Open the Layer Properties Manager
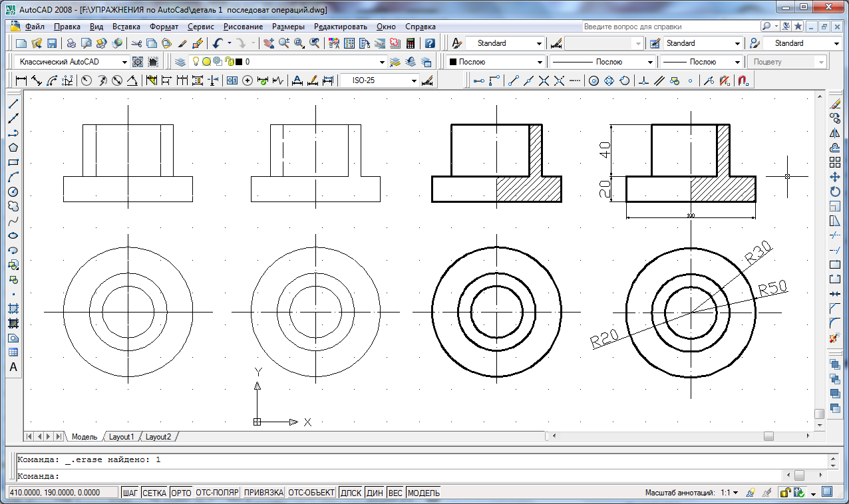849x504 pixels. (x=180, y=62)
